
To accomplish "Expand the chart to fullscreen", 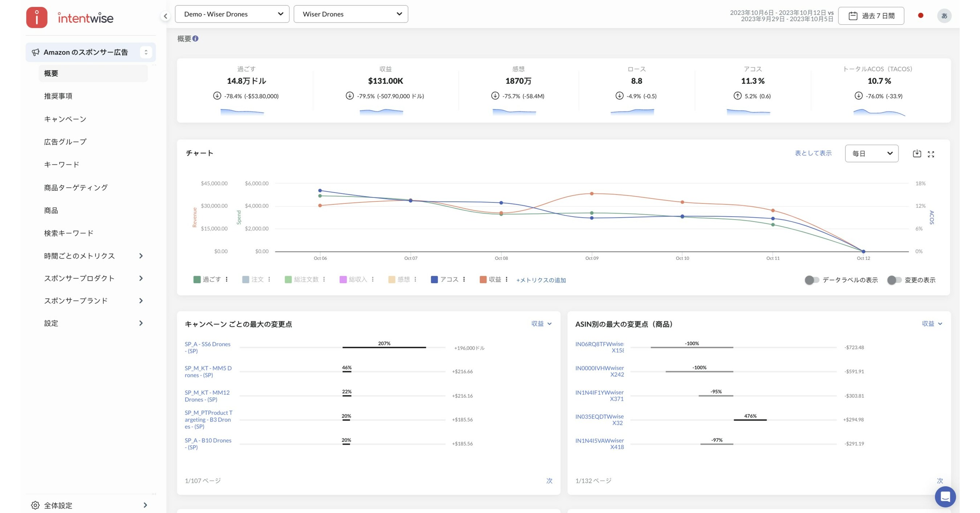I will tap(931, 154).
